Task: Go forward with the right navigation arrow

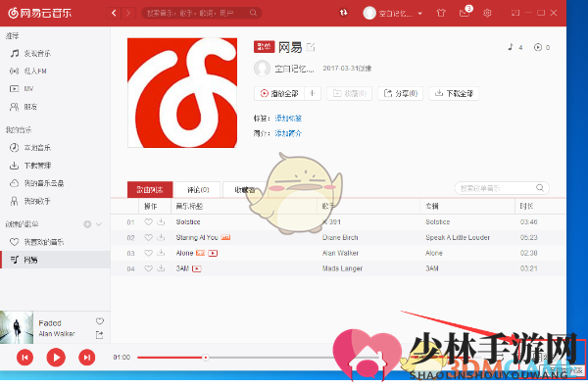Action: tap(128, 13)
